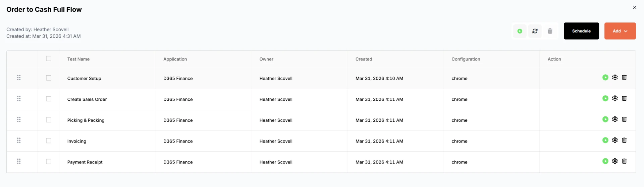Click the drag handle for Create Sales Order
This screenshot has height=187, width=644.
point(19,98)
